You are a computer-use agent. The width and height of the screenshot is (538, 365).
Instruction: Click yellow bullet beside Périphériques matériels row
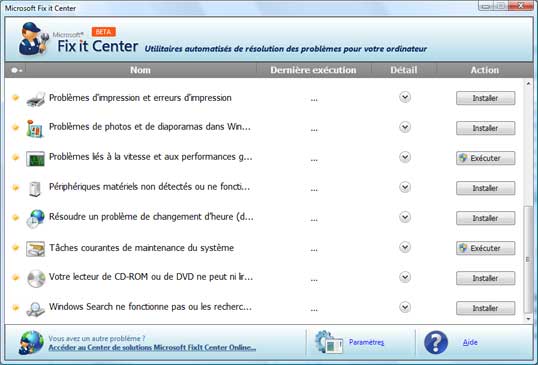tap(15, 187)
